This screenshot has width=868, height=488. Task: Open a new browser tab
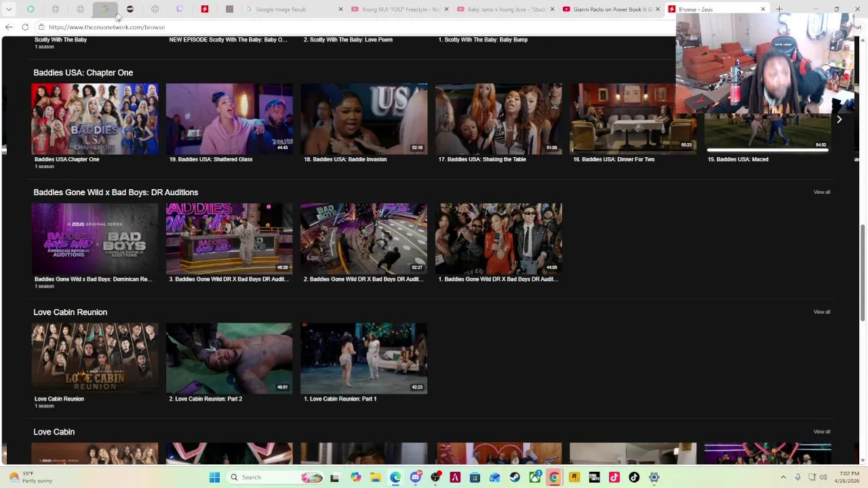(779, 9)
